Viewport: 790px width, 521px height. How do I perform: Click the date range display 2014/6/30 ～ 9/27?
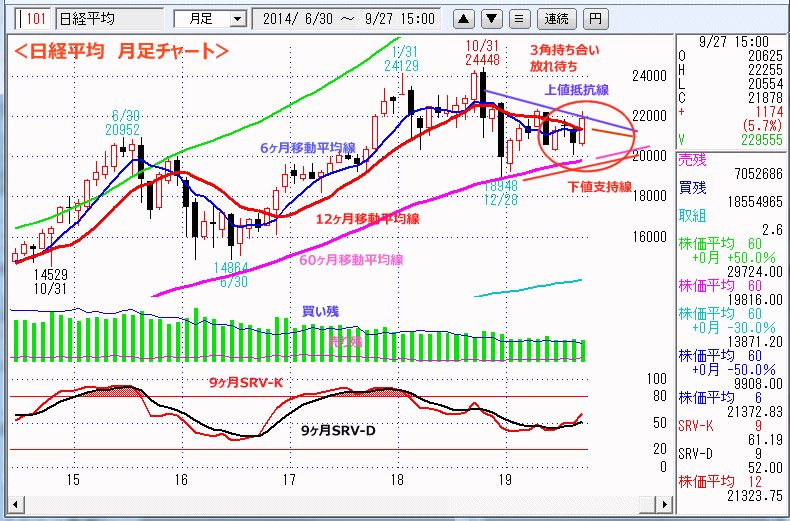349,18
